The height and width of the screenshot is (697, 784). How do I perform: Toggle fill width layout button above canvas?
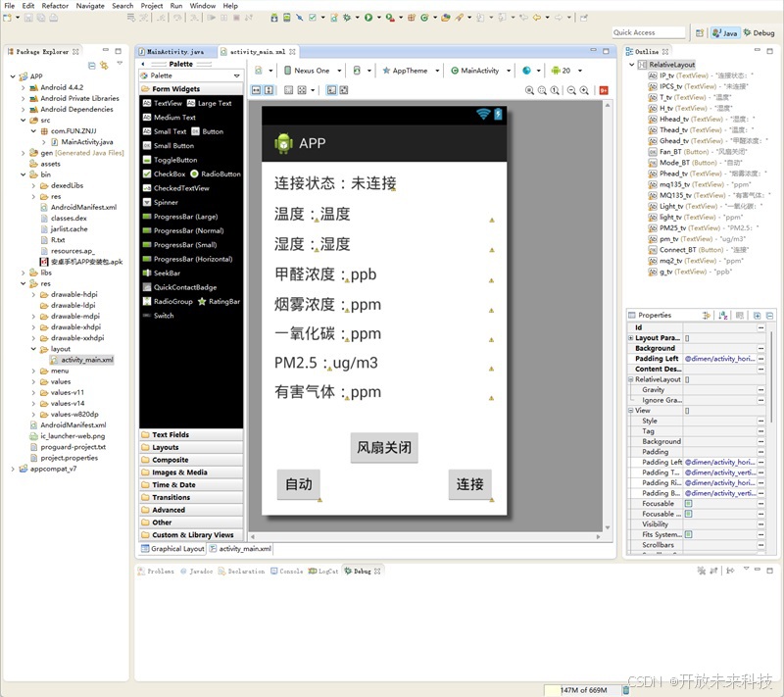[x=257, y=90]
